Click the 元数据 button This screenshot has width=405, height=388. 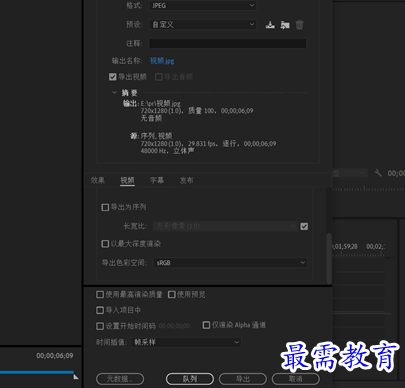tap(120, 379)
